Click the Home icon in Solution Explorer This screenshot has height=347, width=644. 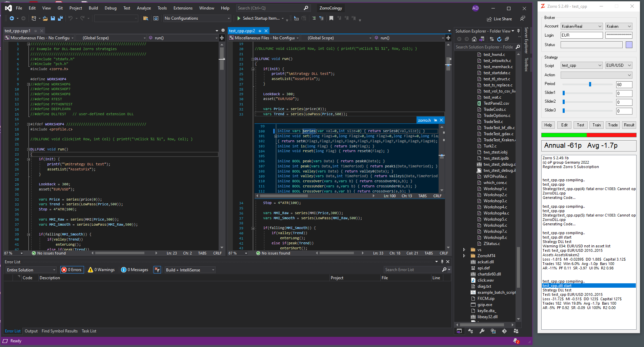pos(474,39)
